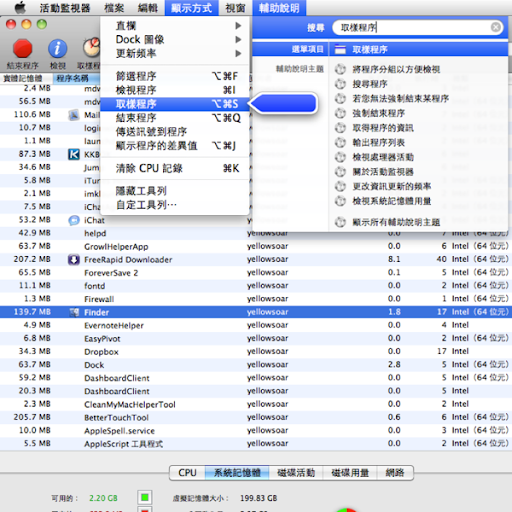This screenshot has width=512, height=512.
Task: Sort by 實體記憶體 column header
Action: (x=26, y=78)
